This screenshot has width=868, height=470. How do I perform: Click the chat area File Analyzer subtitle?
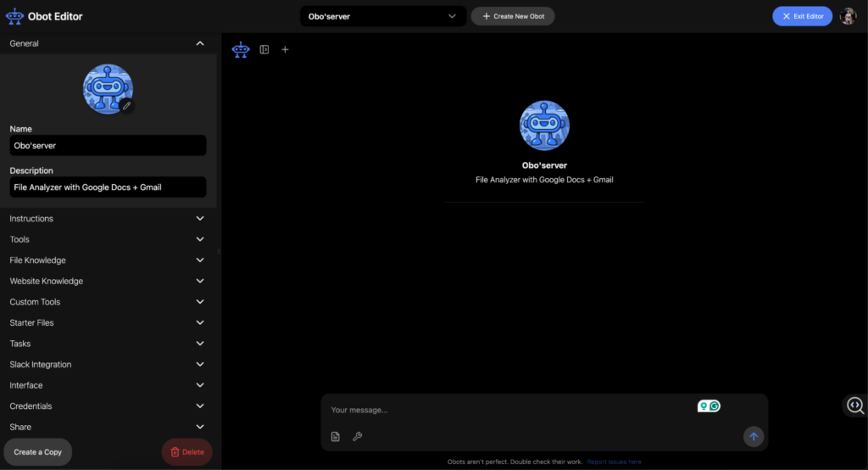coord(544,180)
